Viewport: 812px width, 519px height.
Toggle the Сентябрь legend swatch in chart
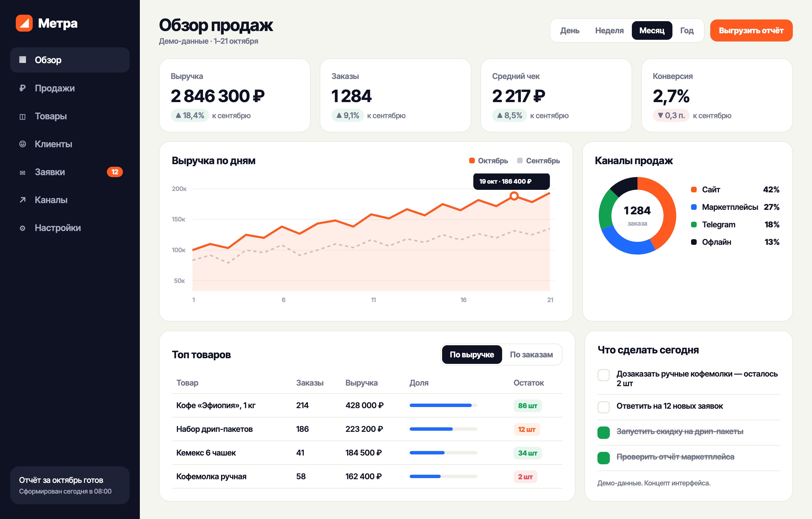[520, 160]
